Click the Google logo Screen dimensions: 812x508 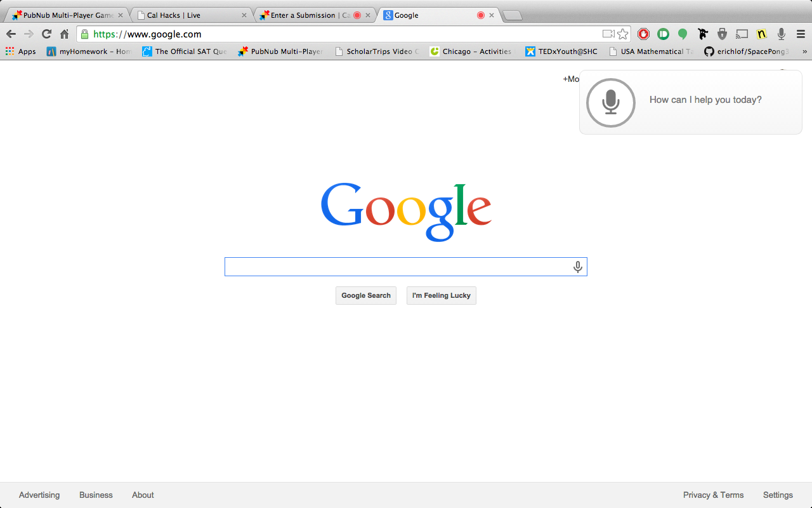(x=406, y=212)
